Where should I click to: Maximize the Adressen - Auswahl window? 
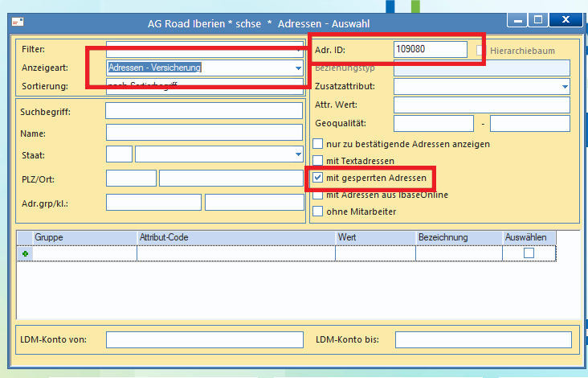coord(538,19)
